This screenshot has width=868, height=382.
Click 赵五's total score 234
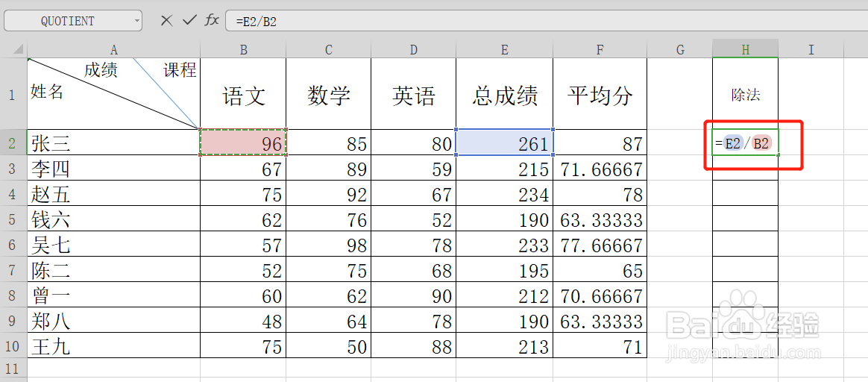coord(505,194)
